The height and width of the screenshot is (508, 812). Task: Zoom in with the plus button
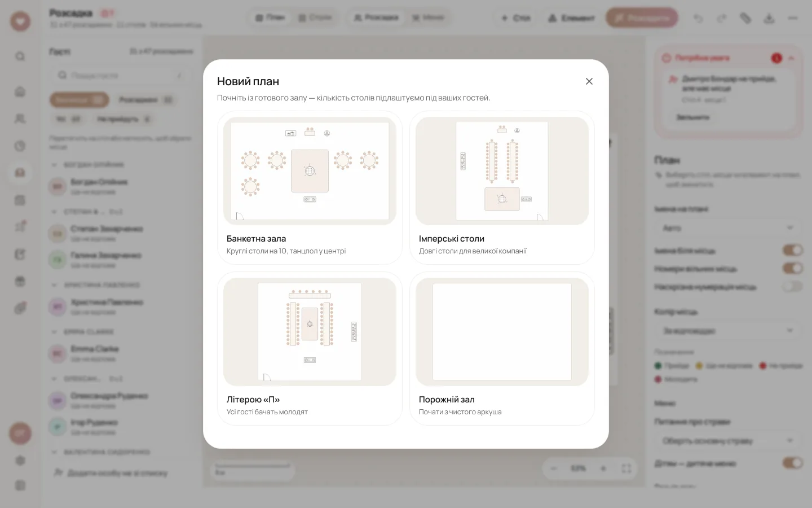click(x=603, y=468)
